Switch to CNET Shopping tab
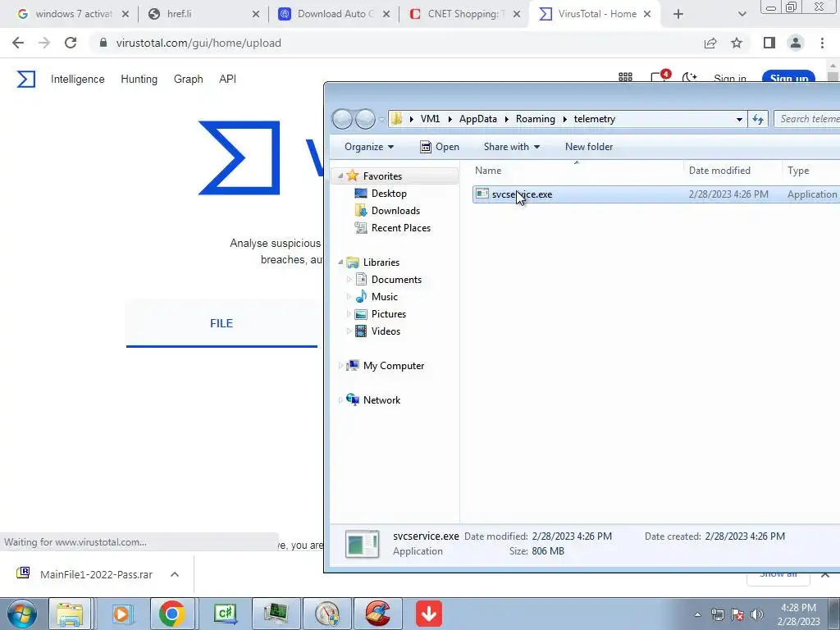The image size is (840, 630). (464, 14)
